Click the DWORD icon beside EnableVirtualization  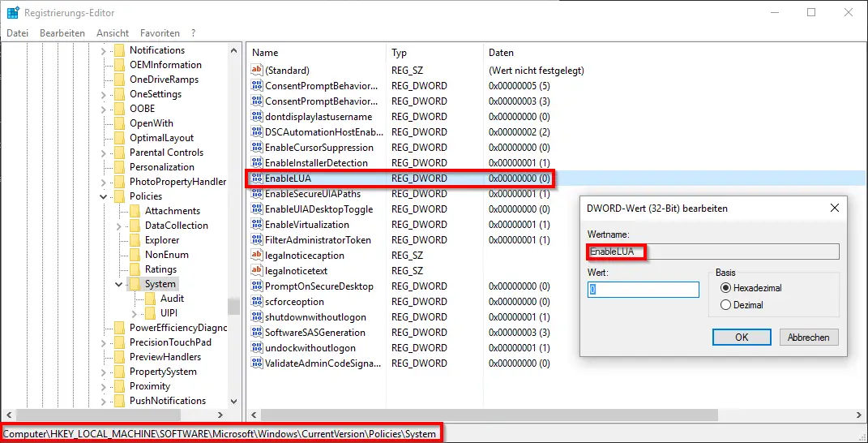pos(256,225)
